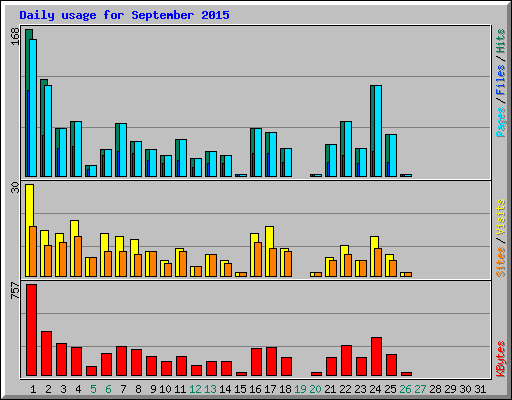Click the 'Sites' legend label
The height and width of the screenshot is (400, 512).
pyautogui.click(x=500, y=262)
